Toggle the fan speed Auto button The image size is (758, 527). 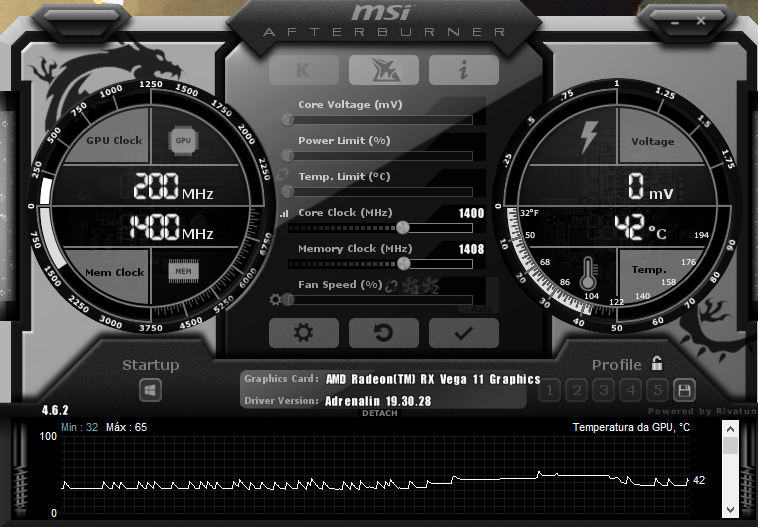coord(481,309)
